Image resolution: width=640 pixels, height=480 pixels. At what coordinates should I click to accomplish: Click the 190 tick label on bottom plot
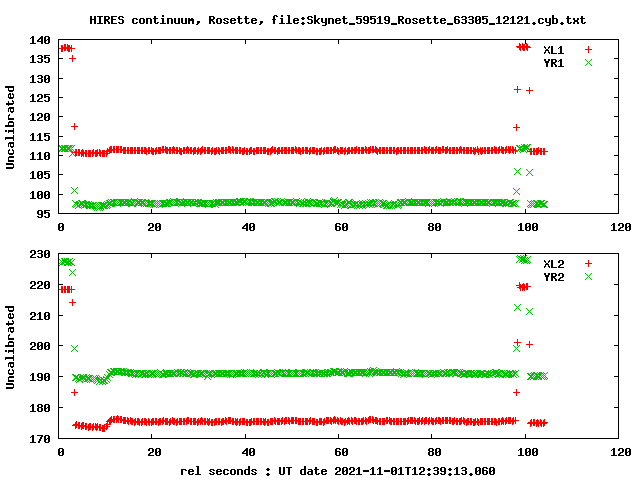pyautogui.click(x=40, y=377)
